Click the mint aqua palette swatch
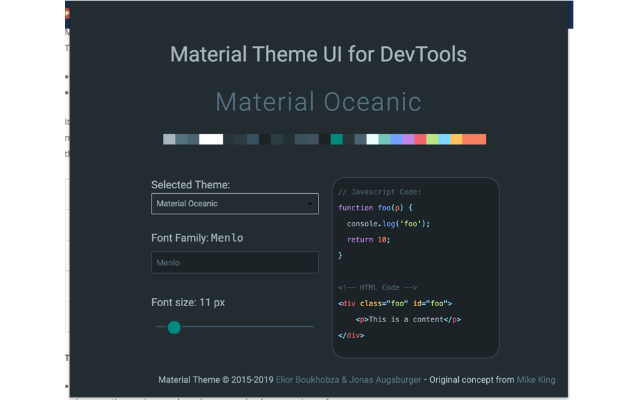This screenshot has height=400, width=640. point(384,139)
